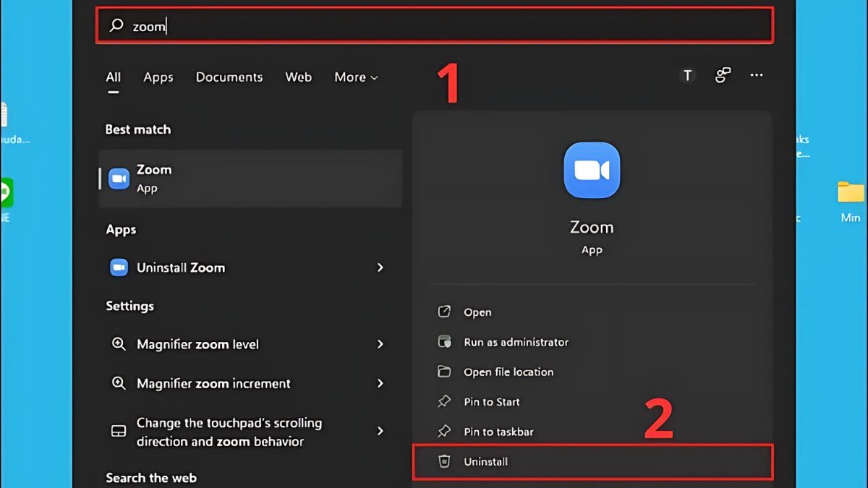This screenshot has width=868, height=488.
Task: Click the Settings section heading
Action: (x=130, y=306)
